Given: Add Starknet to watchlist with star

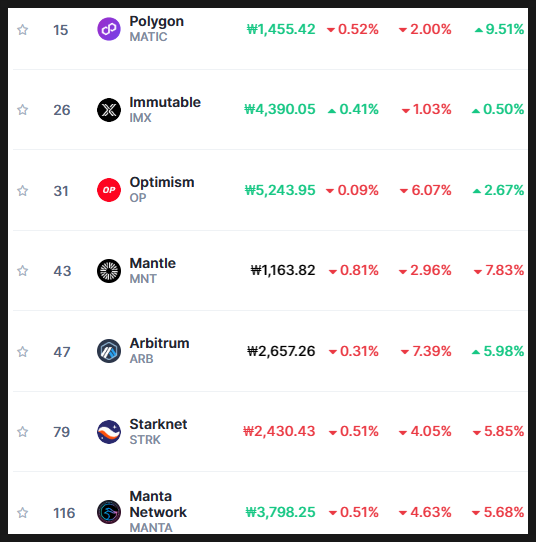Looking at the screenshot, I should (22, 432).
